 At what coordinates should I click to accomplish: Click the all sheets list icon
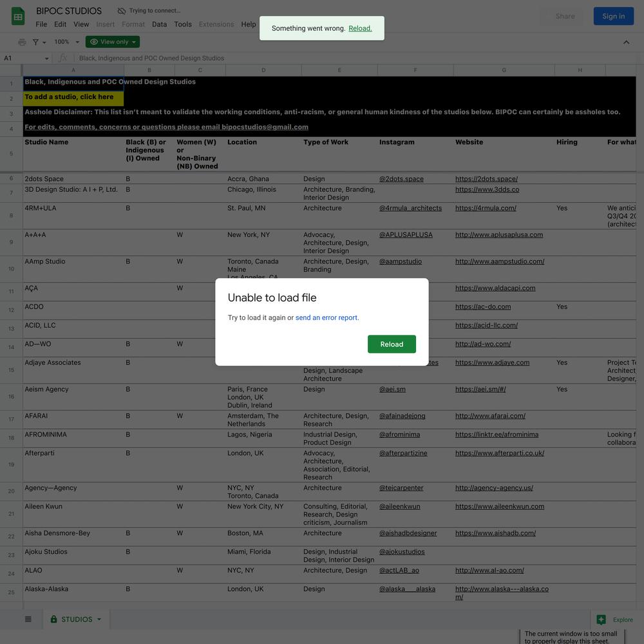(28, 619)
